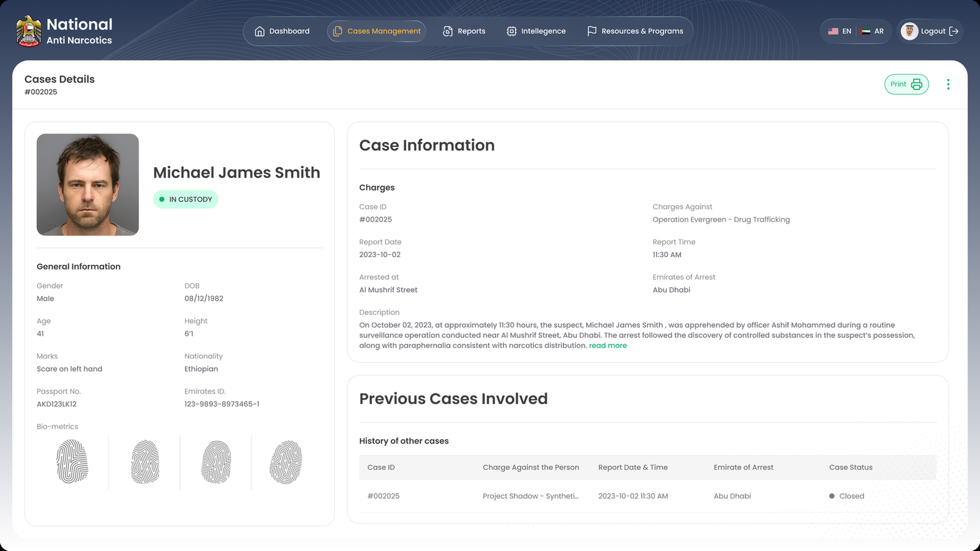Click the Intellegence chip icon
The width and height of the screenshot is (980, 551).
click(511, 31)
